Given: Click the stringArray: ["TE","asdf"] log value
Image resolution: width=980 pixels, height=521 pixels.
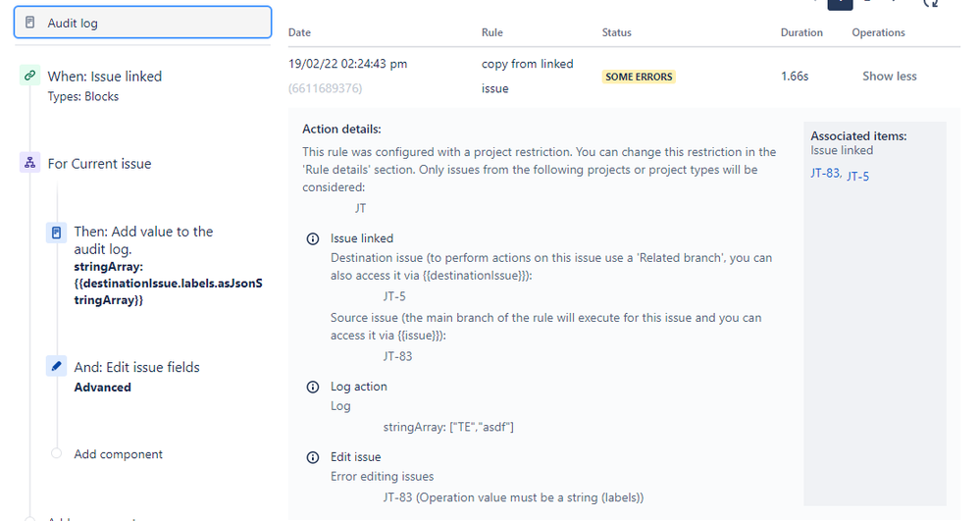Looking at the screenshot, I should (448, 427).
